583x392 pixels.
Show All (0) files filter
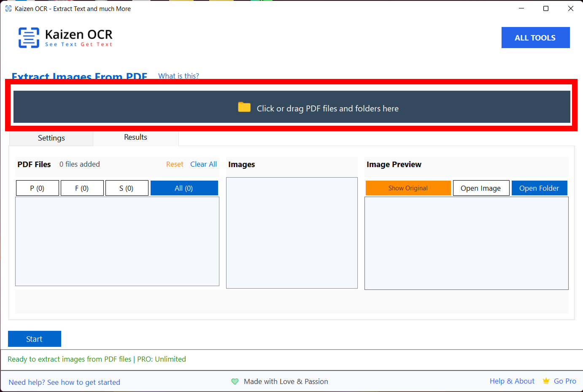pyautogui.click(x=184, y=188)
